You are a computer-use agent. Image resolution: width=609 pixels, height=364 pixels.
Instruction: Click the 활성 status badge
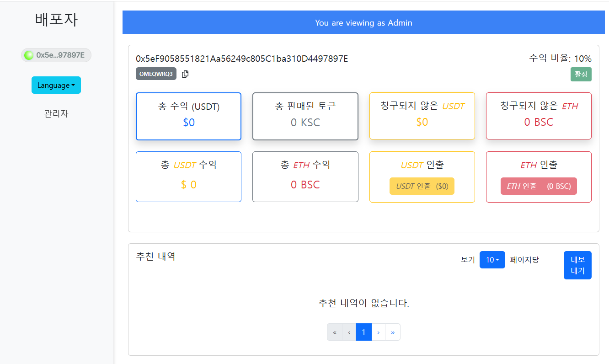[x=581, y=74]
